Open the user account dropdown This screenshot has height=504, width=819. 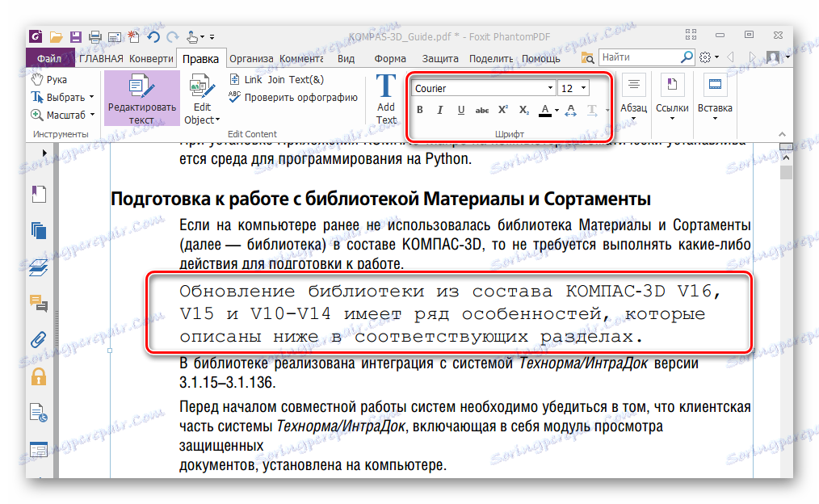point(779,57)
